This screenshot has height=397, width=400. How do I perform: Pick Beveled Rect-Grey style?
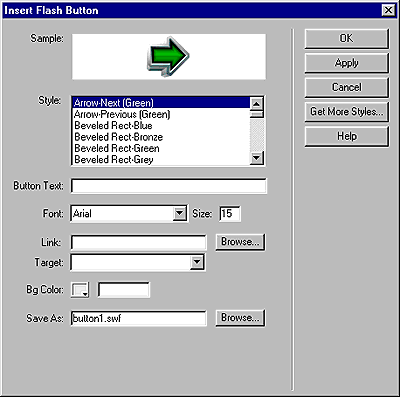pos(161,160)
